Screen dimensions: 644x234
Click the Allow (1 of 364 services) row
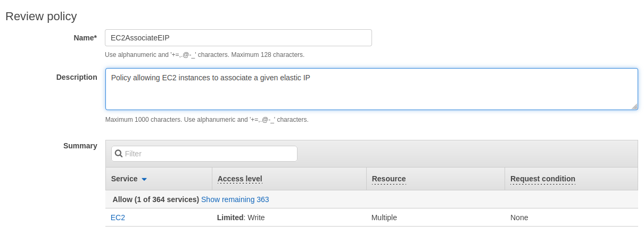[155, 199]
